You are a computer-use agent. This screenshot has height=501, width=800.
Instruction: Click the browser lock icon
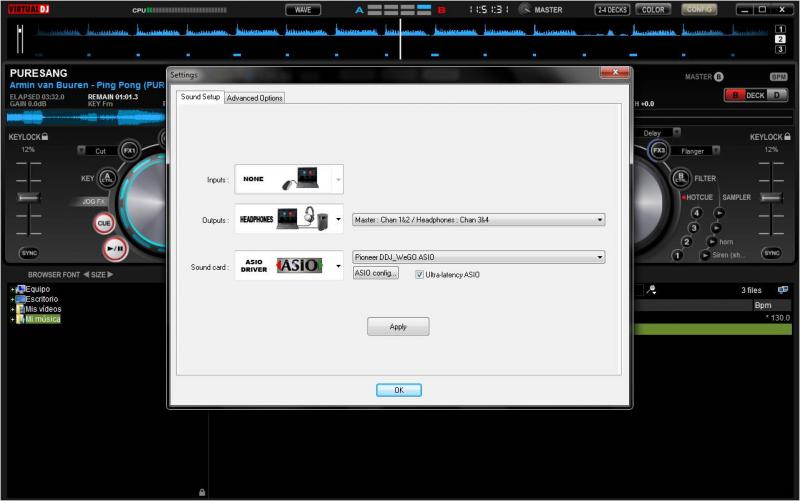tap(202, 492)
